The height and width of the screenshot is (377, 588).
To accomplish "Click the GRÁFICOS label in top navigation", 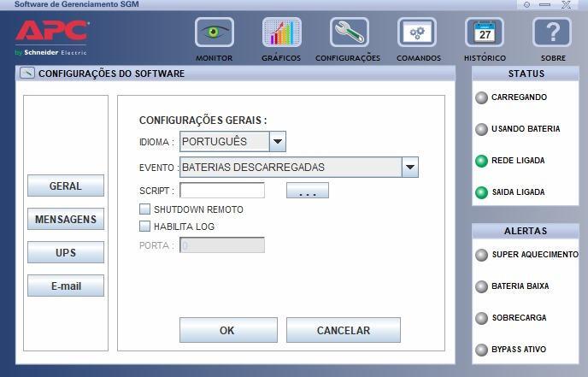I will tap(281, 58).
